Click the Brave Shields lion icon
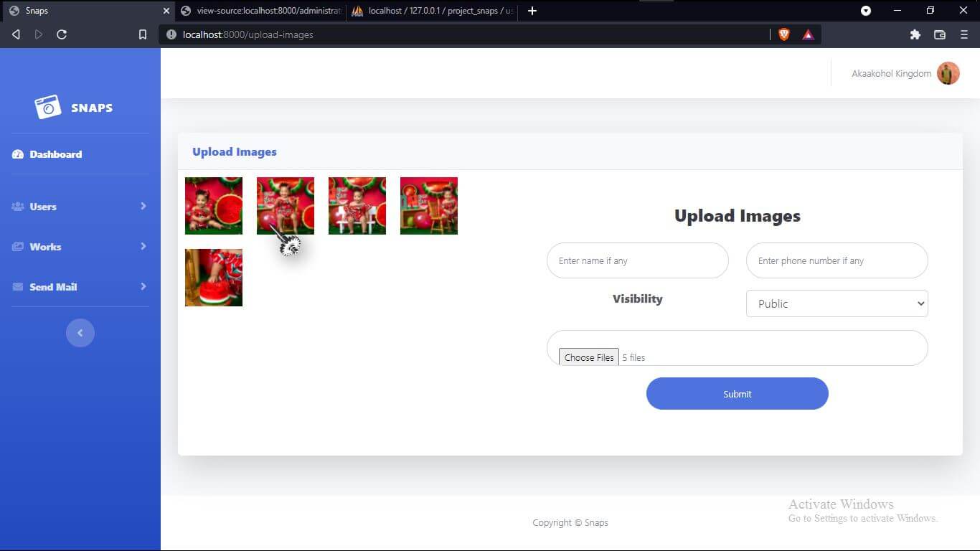This screenshot has width=980, height=551. pos(783,34)
